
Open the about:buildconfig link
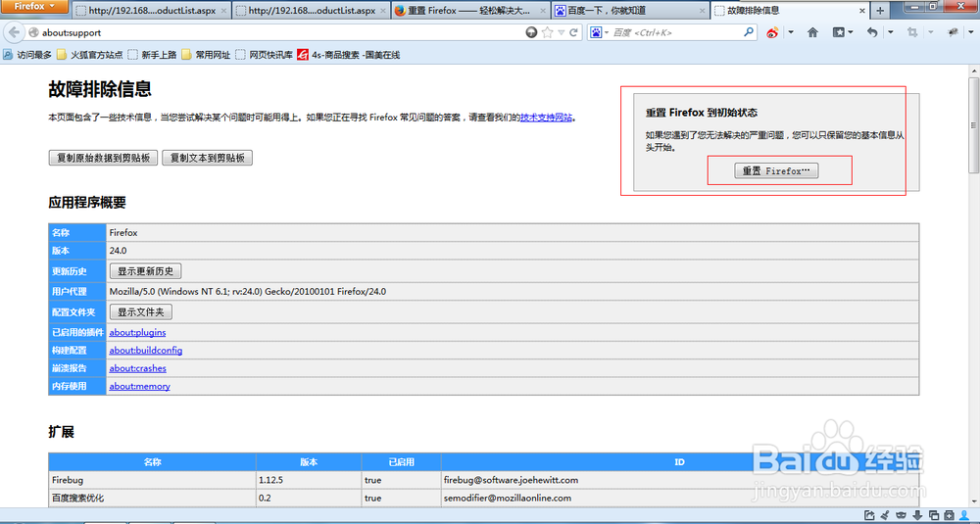[146, 351]
